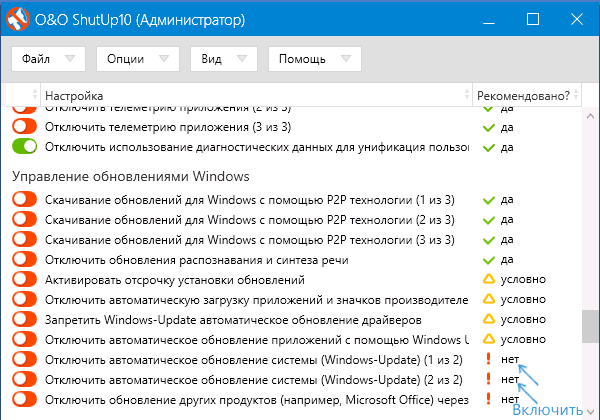Open the Опции dropdown menu
The height and width of the screenshot is (420, 600).
138,59
